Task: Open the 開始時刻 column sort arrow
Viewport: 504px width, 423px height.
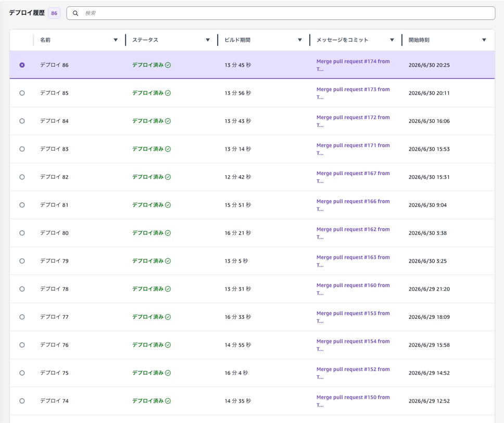Action: coord(484,40)
